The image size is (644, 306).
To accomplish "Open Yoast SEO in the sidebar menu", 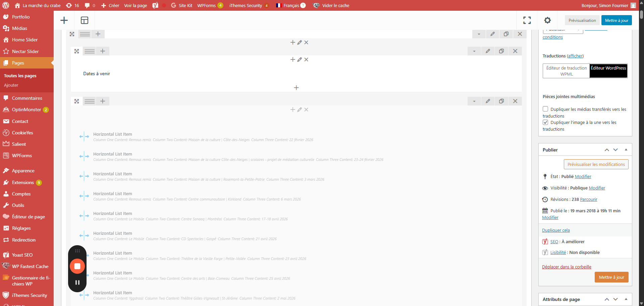I will pyautogui.click(x=22, y=255).
